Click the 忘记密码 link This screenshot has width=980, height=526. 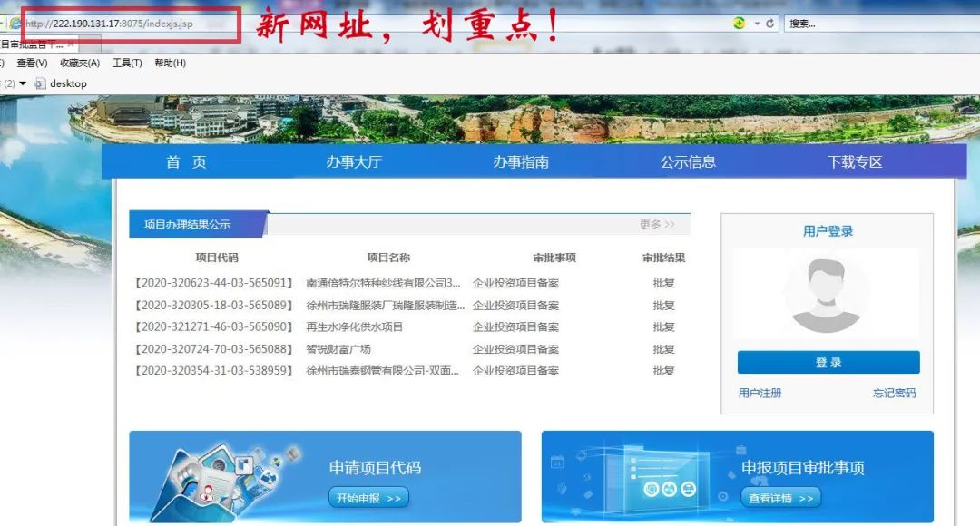click(x=894, y=393)
